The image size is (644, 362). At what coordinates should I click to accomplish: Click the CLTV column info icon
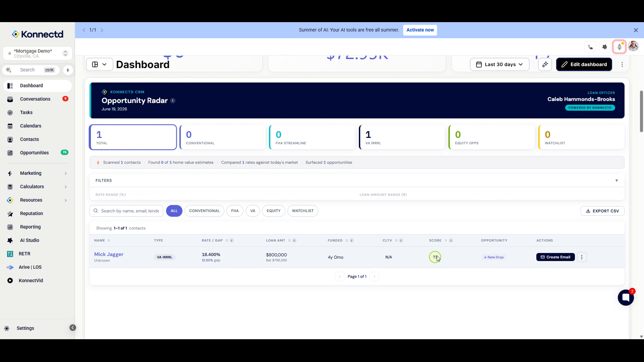401,241
